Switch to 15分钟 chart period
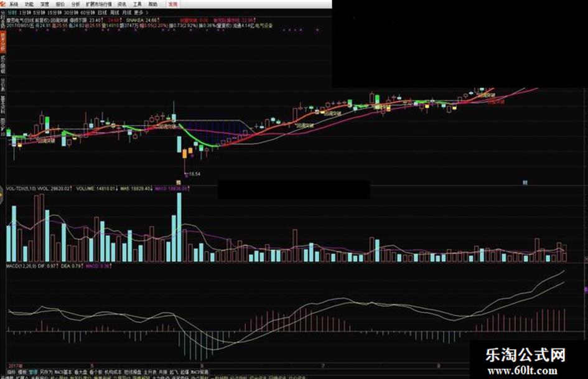 tap(54, 13)
